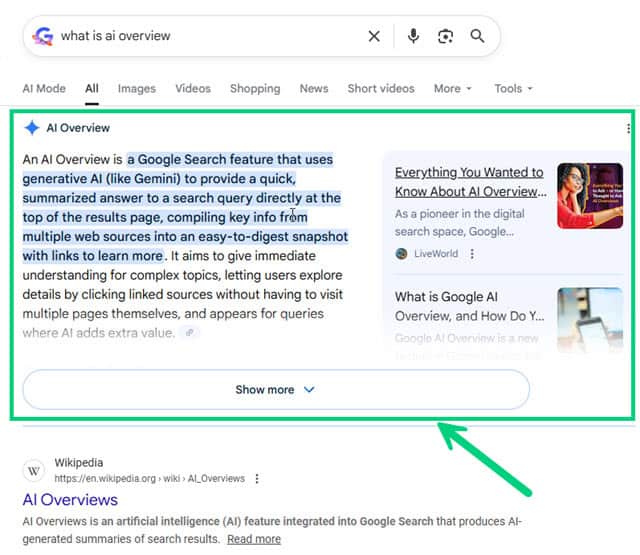Screen dimensions: 640x555
Task: Click the AI Overview heading label
Action: pos(78,128)
